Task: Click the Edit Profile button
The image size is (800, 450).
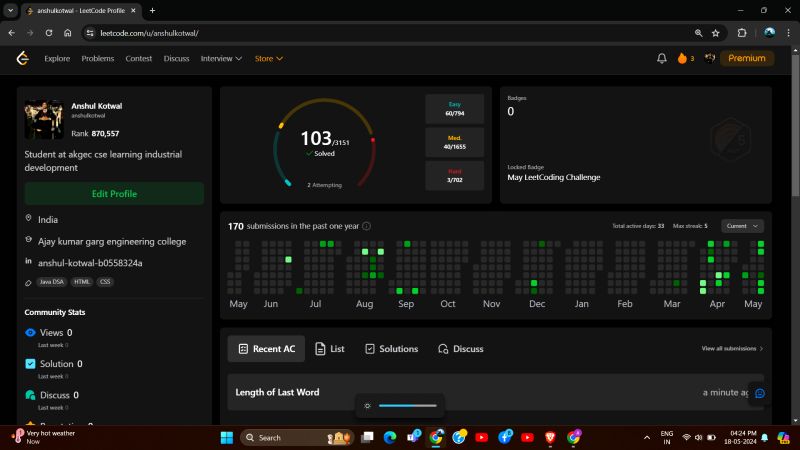Action: pos(114,194)
